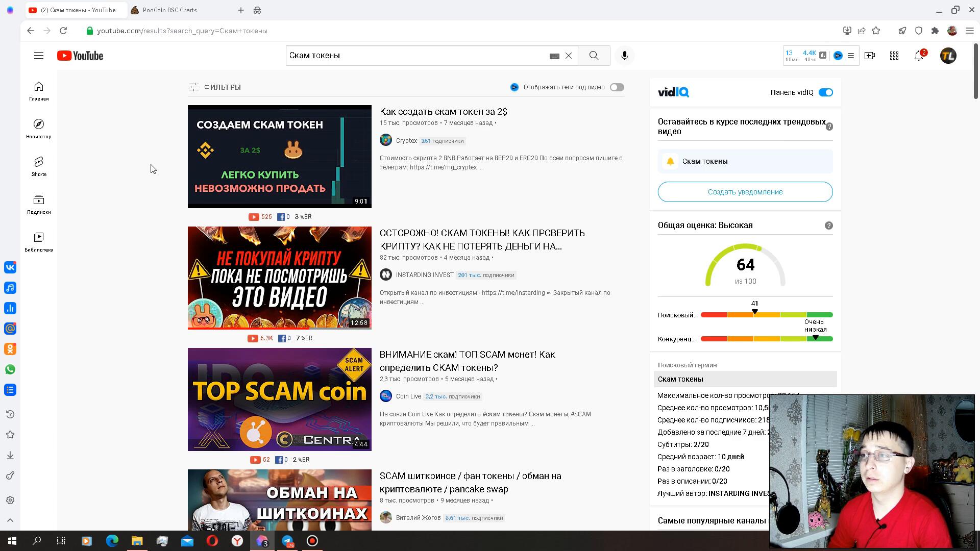Open YouTube notifications bell
The height and width of the screenshot is (551, 980).
(x=919, y=56)
